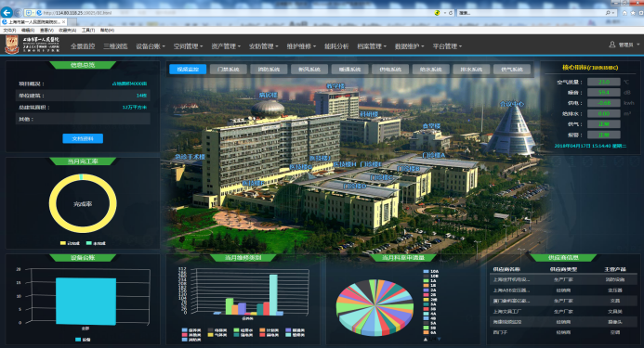This screenshot has height=348, width=644.
Task: Click next page arrow under pie legend
Action: click(x=439, y=339)
